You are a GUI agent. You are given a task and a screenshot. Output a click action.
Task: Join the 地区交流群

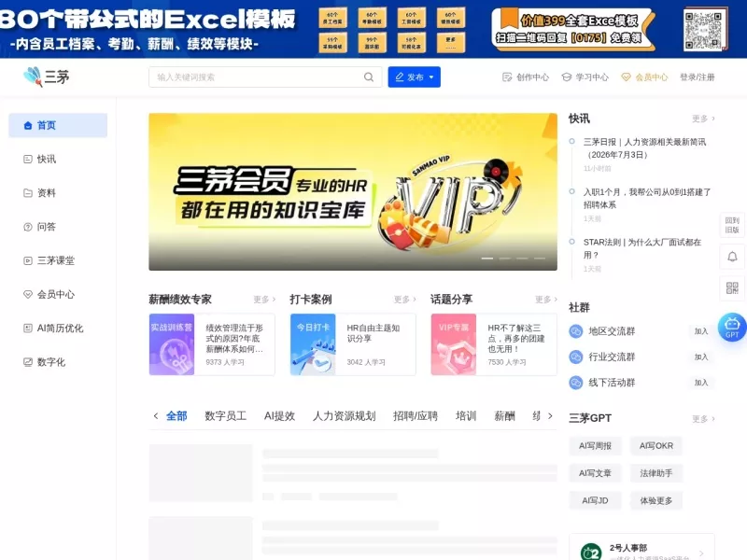click(x=701, y=331)
